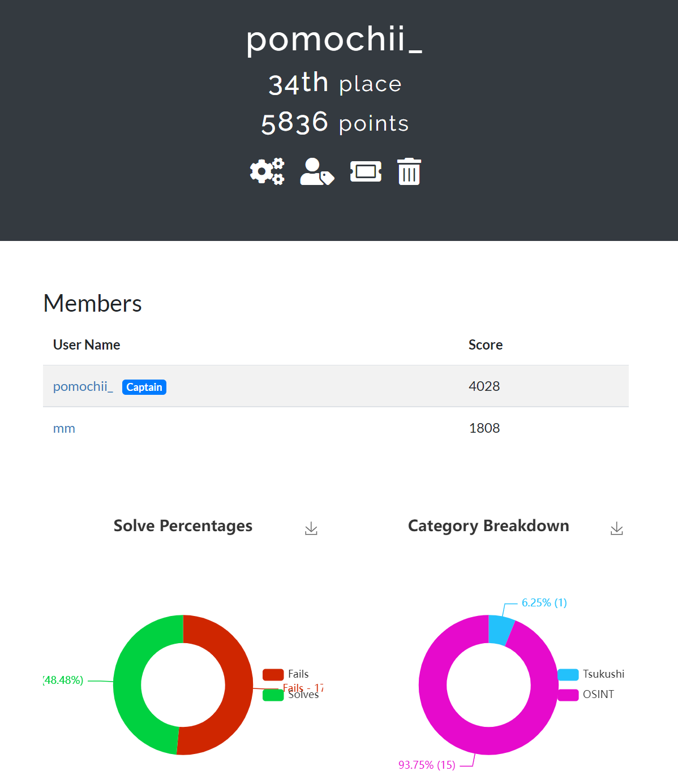Click the User Name column header

87,345
